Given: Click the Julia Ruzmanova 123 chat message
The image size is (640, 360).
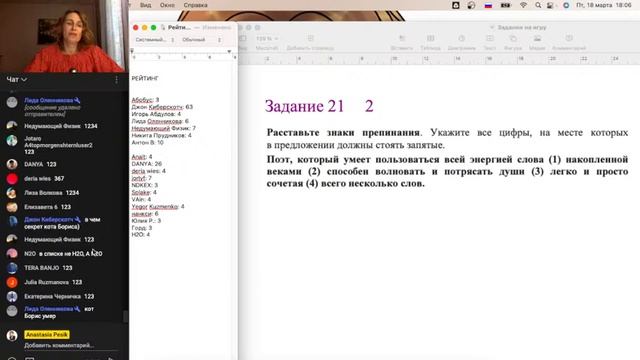Looking at the screenshot, I should click(53, 282).
